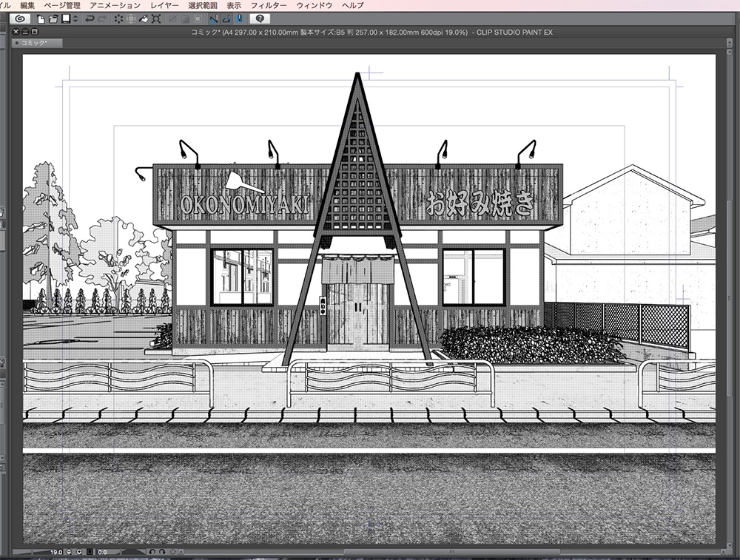Minimize the canvas window
Viewport: 740px width, 560px height.
(25, 32)
